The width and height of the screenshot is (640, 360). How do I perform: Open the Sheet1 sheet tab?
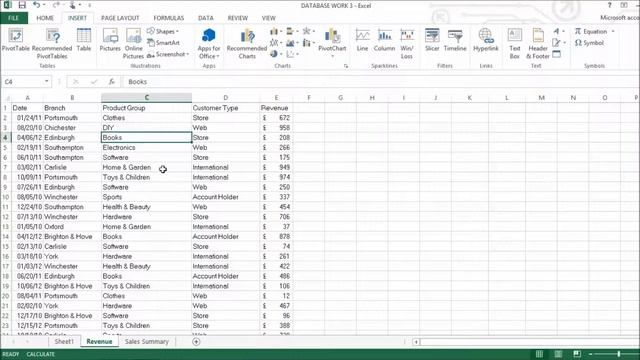pos(64,342)
